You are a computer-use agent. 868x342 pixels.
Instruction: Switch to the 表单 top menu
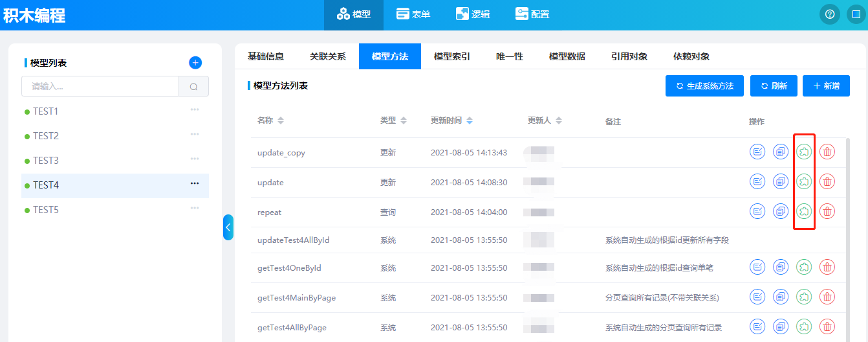413,14
